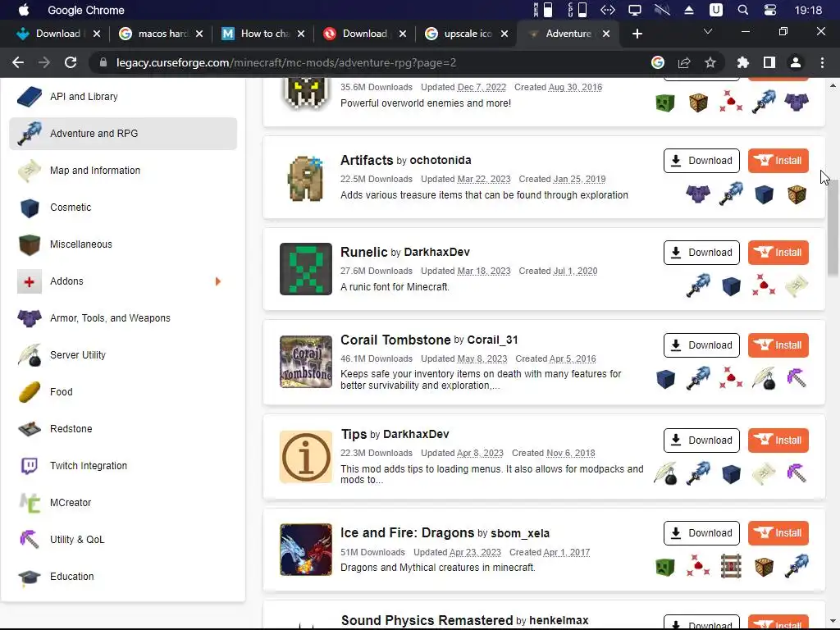Click creeper mobs icon on Ice and Fire card
840x630 pixels.
point(665,567)
